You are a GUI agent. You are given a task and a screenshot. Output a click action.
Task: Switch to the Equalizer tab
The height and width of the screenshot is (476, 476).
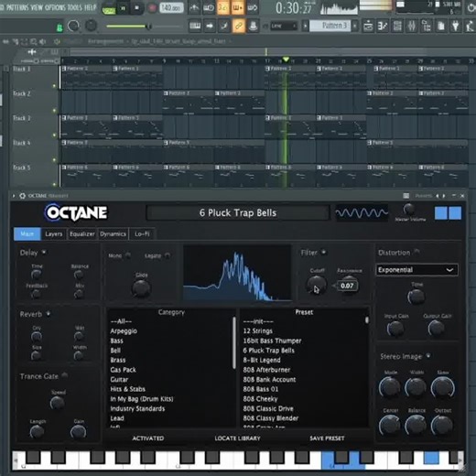click(x=82, y=234)
